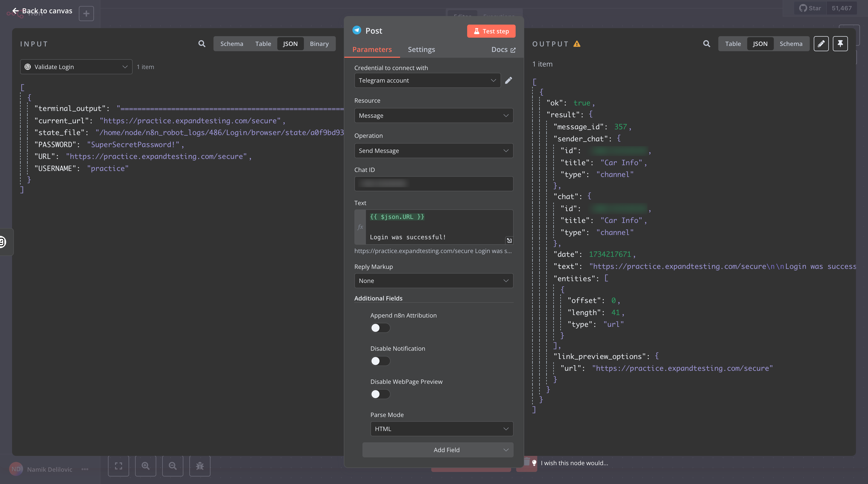
Task: Click the Test step button
Action: point(491,31)
